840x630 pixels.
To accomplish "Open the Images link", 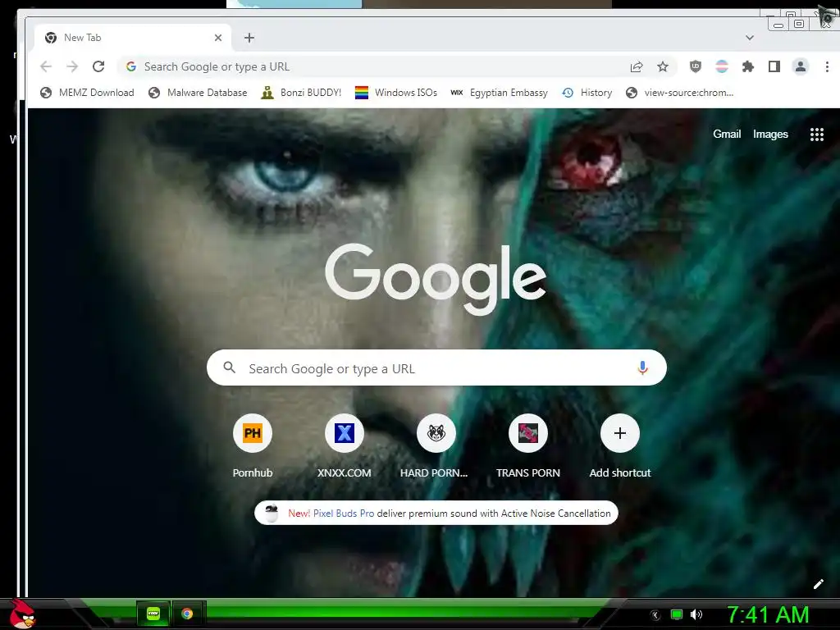I will coord(770,134).
